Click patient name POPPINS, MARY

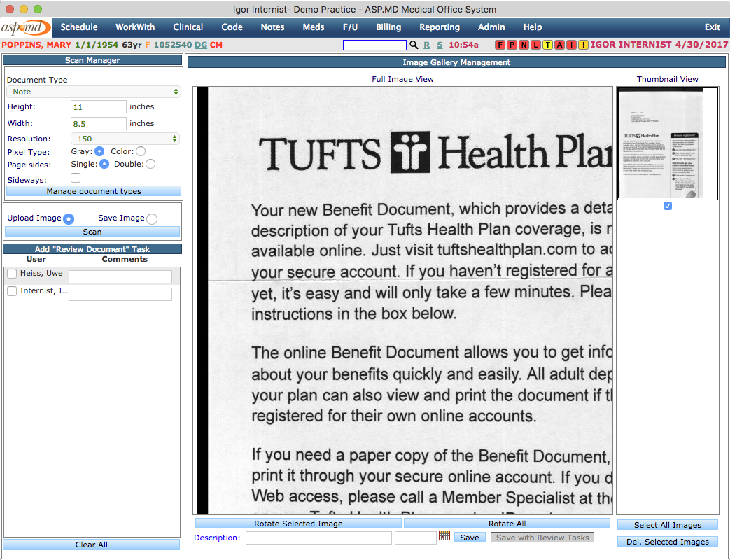36,45
